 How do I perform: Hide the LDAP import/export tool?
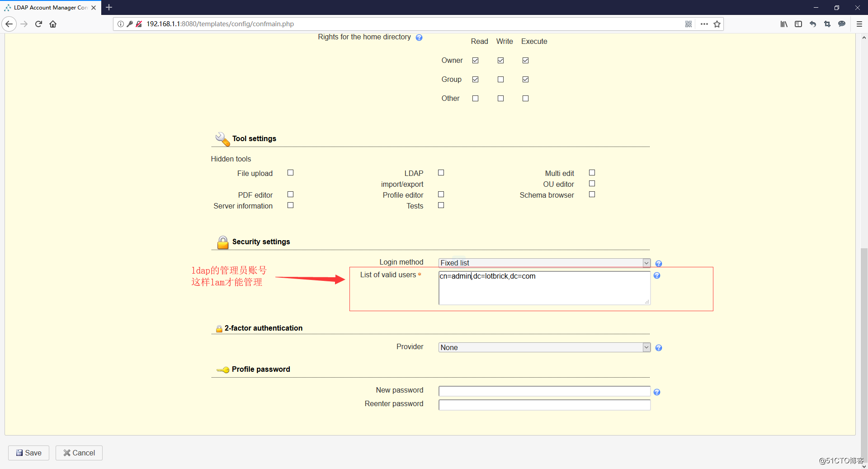coord(441,173)
